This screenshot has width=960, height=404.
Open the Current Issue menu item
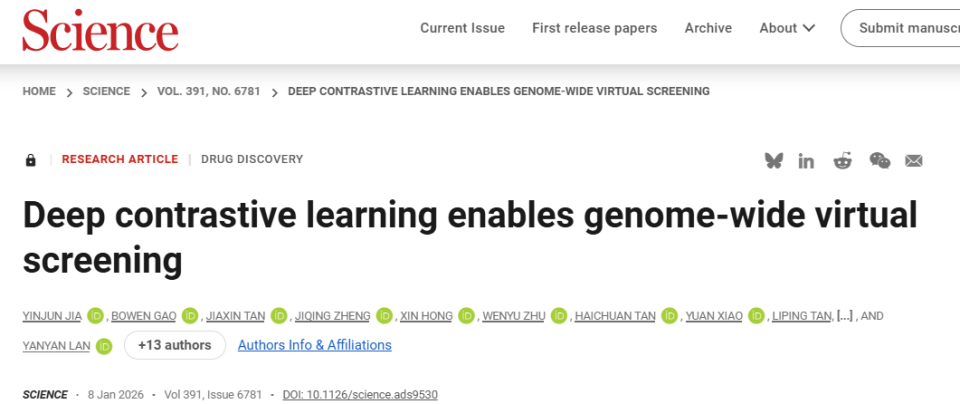tap(462, 28)
